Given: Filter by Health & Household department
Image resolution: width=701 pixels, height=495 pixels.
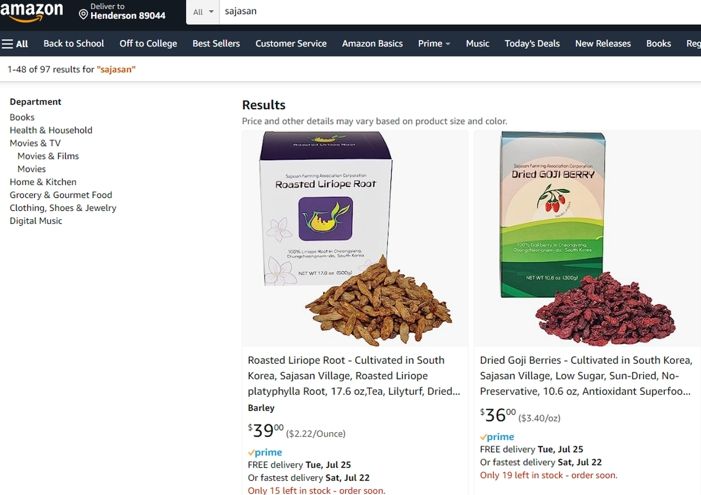Looking at the screenshot, I should (51, 130).
